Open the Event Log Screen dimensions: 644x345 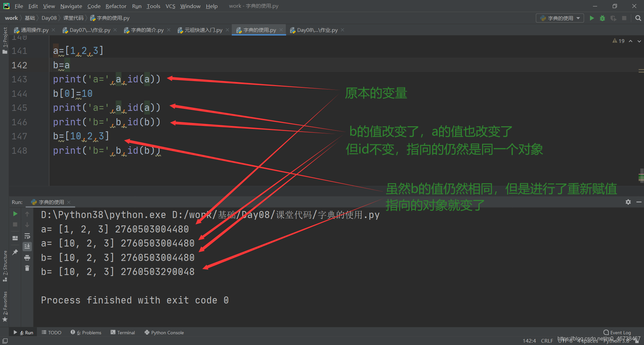pos(617,333)
